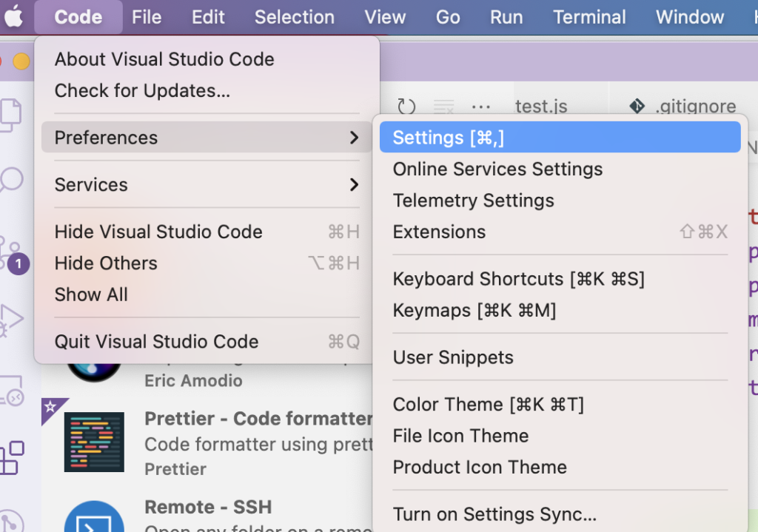Screen dimensions: 758x532
Task: Switch to the test.js editor tab
Action: coord(541,107)
